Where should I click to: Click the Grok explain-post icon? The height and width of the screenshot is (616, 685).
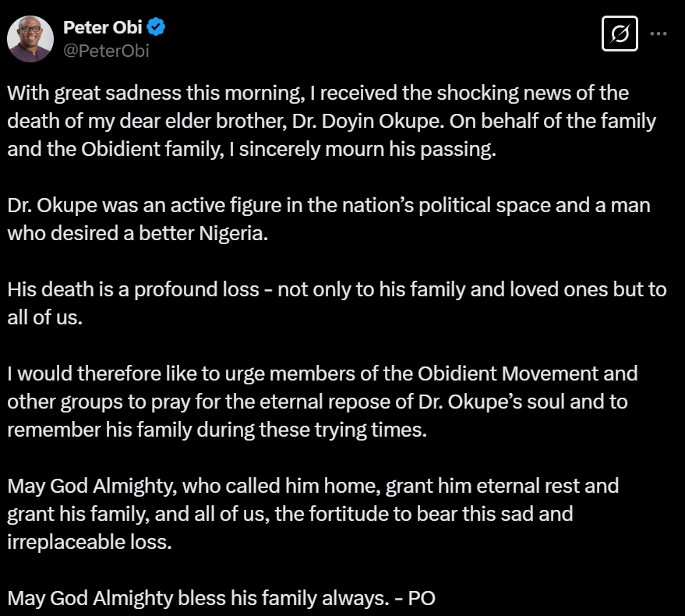(x=621, y=34)
